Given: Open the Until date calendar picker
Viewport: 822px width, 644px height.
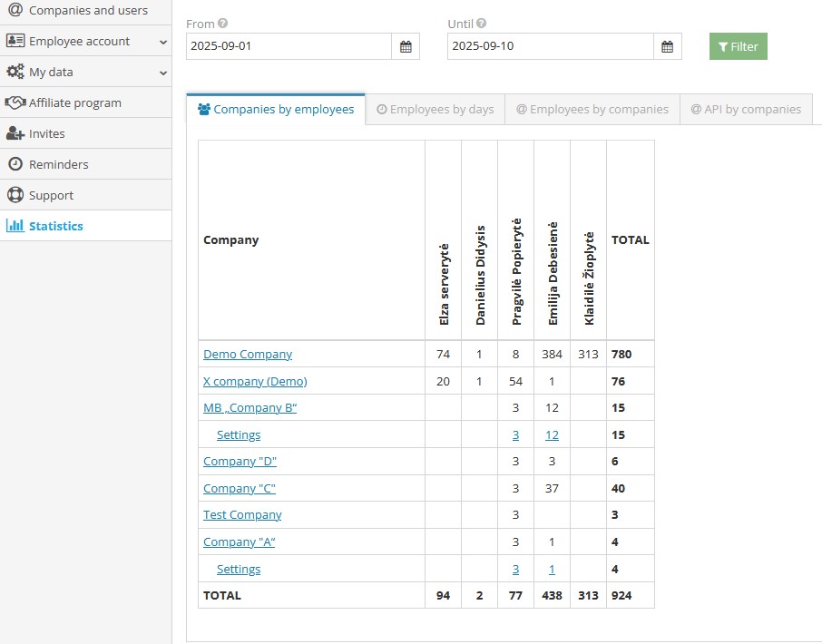Looking at the screenshot, I should click(668, 46).
